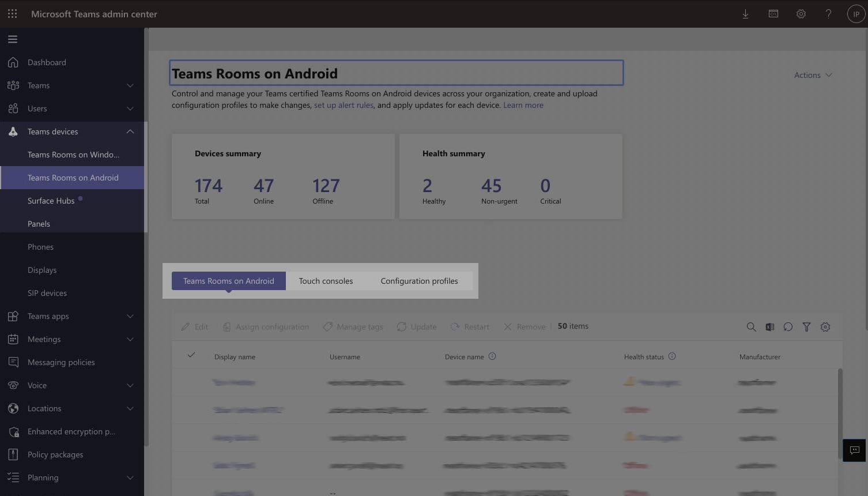The image size is (868, 496).
Task: Open the filter for device list
Action: (806, 326)
